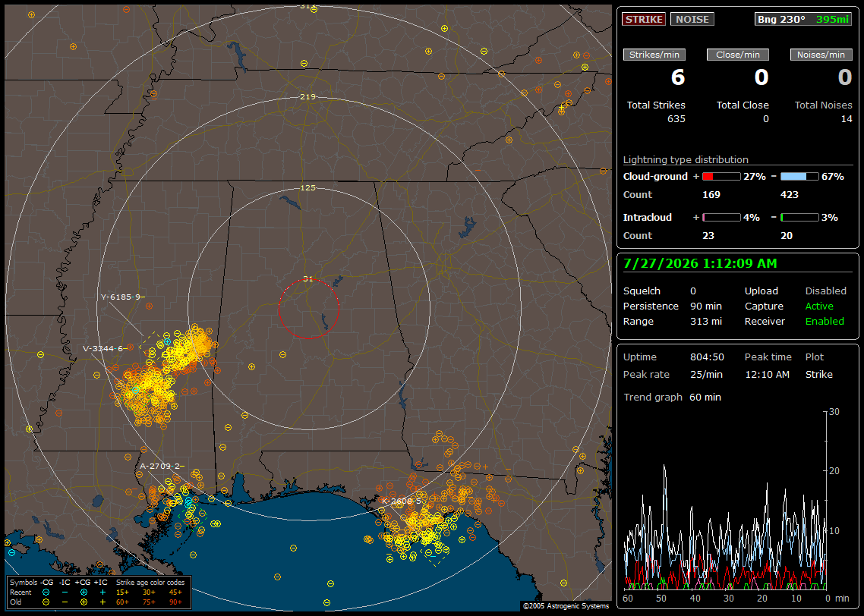Click the 75+ strike age color code
This screenshot has height=616, width=864.
coord(149,602)
